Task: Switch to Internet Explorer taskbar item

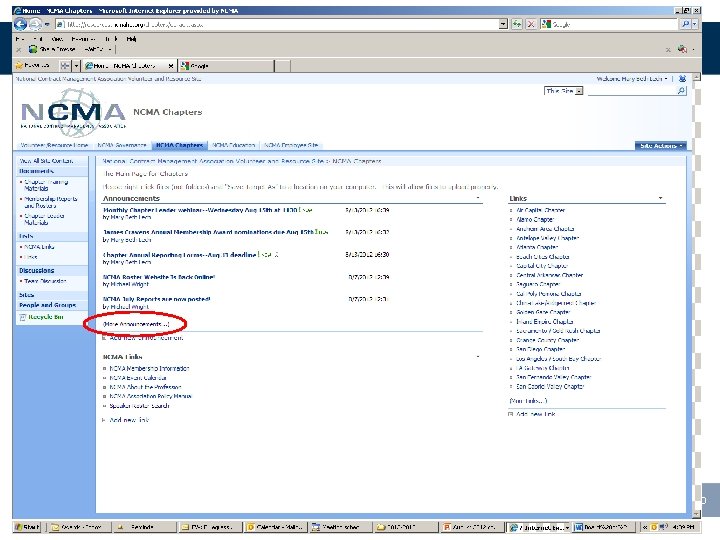Action: [538, 527]
